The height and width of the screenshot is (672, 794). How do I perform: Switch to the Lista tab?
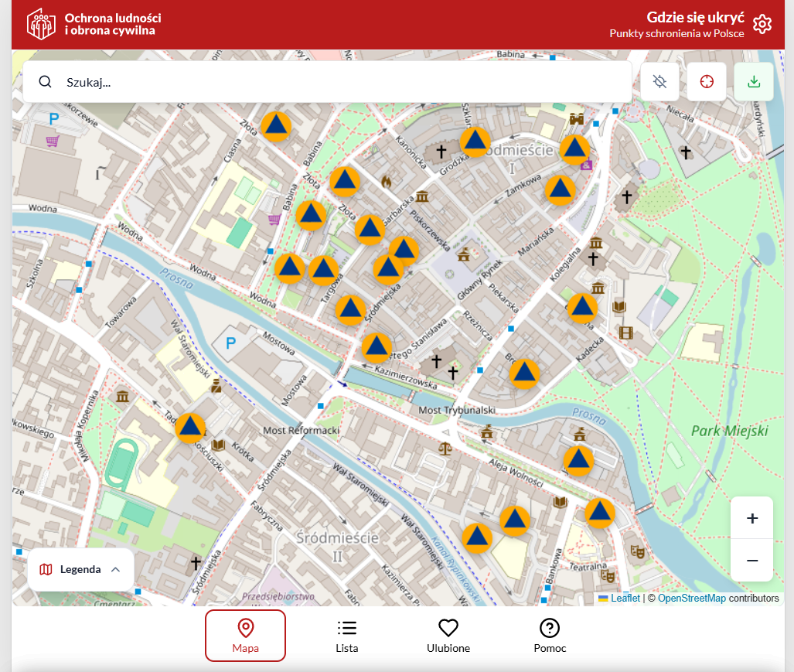coord(347,636)
